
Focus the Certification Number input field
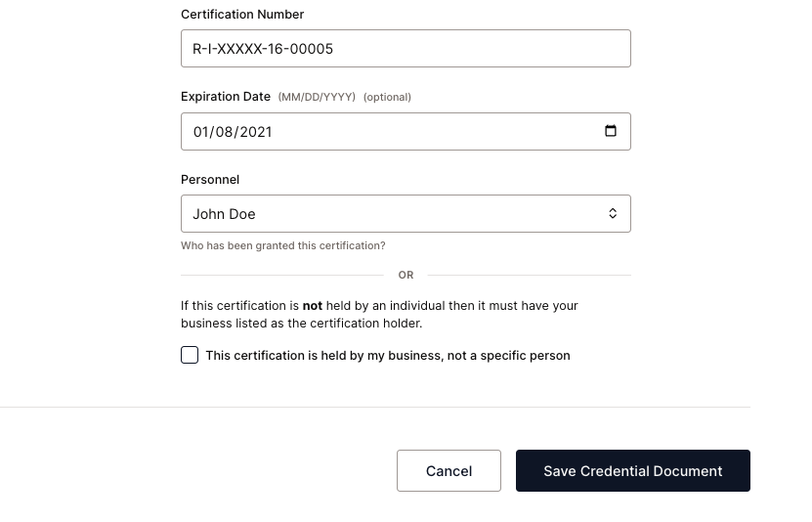[x=406, y=49]
